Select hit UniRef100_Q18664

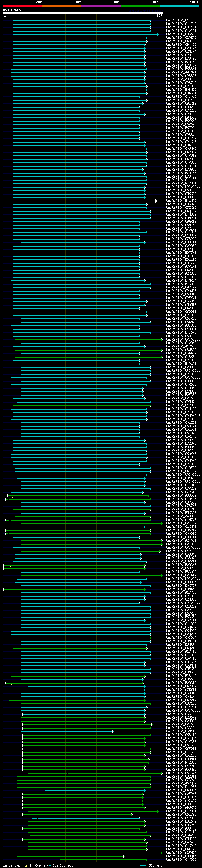[181, 357]
